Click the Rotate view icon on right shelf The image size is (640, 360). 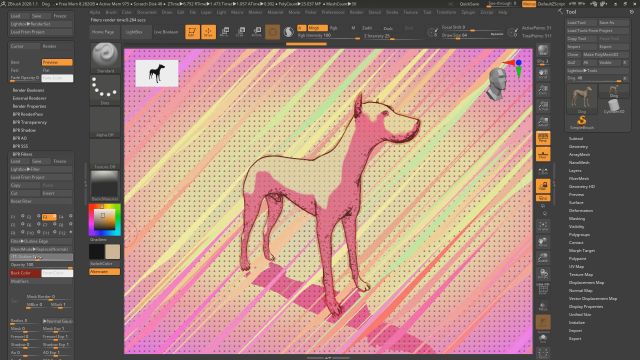tap(543, 274)
